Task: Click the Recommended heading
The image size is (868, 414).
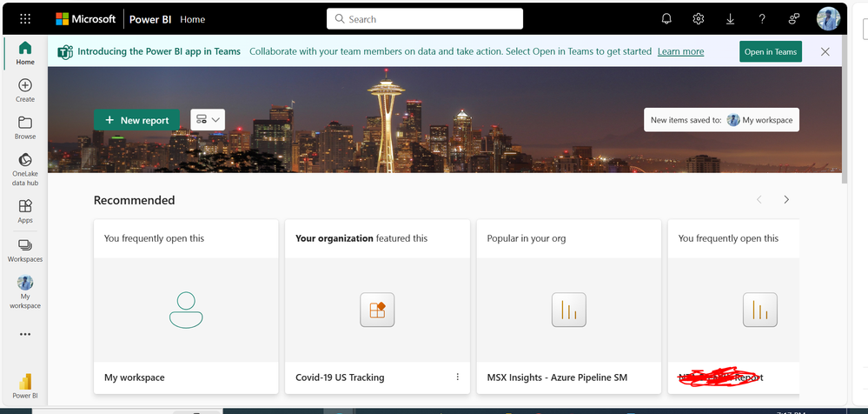Action: 134,200
